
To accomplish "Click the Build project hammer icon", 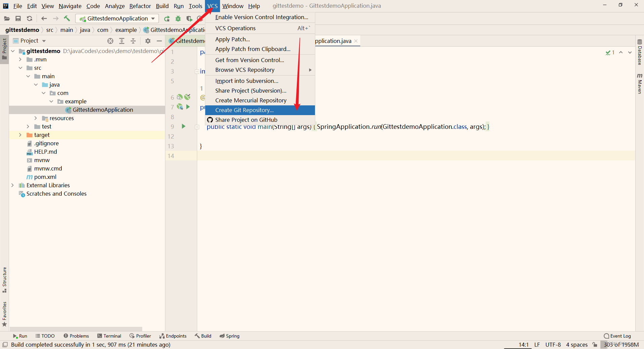I will click(67, 18).
